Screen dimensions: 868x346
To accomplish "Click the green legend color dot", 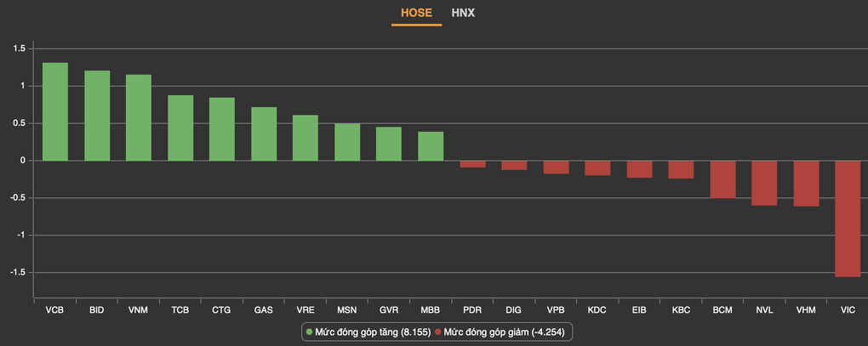I will [310, 332].
